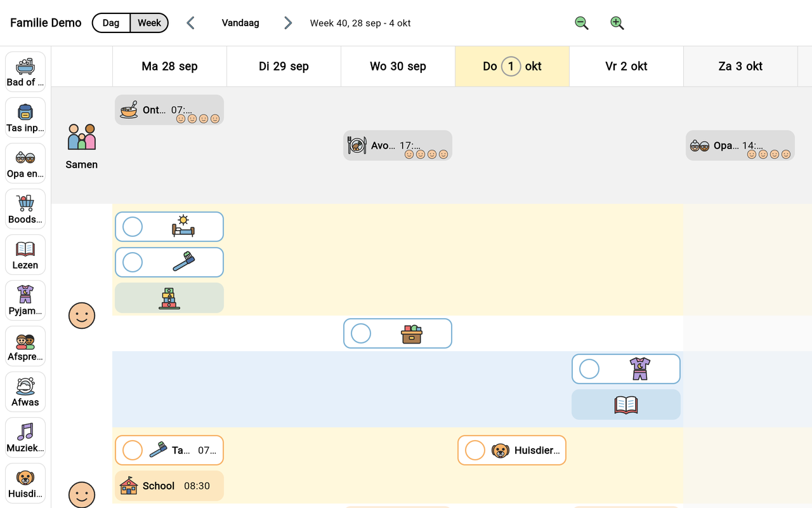Check off the blue-bordered toothbrush task

point(133,262)
